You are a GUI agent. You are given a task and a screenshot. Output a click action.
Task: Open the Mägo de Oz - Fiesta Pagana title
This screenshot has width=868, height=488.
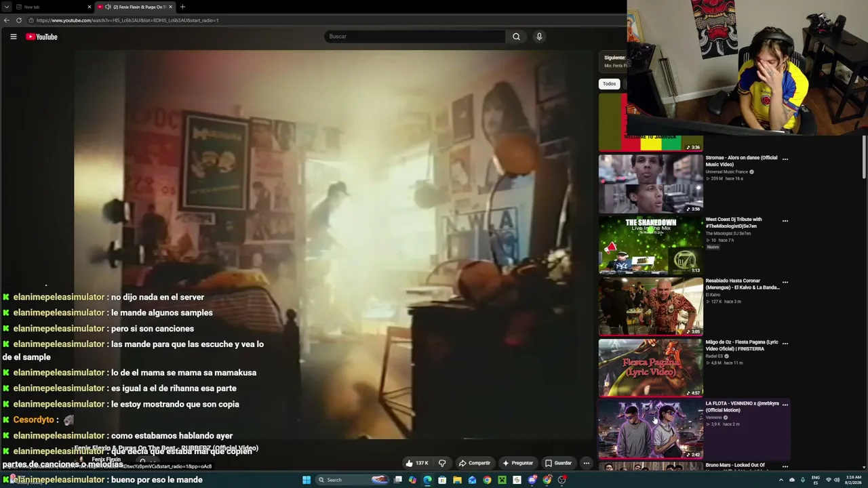[x=742, y=345]
